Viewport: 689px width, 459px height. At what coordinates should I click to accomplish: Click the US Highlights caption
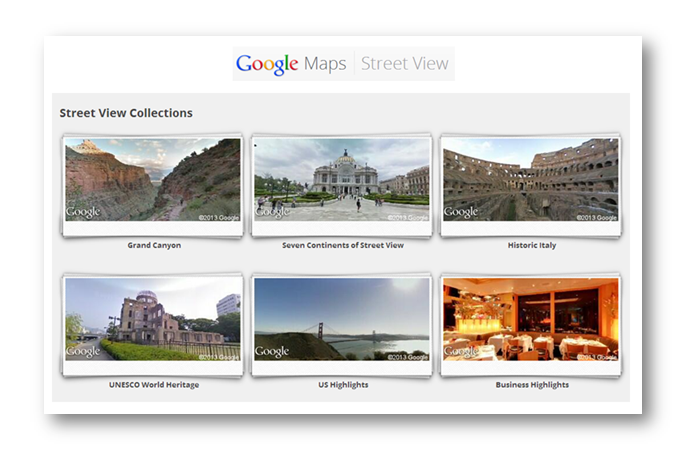coord(343,385)
